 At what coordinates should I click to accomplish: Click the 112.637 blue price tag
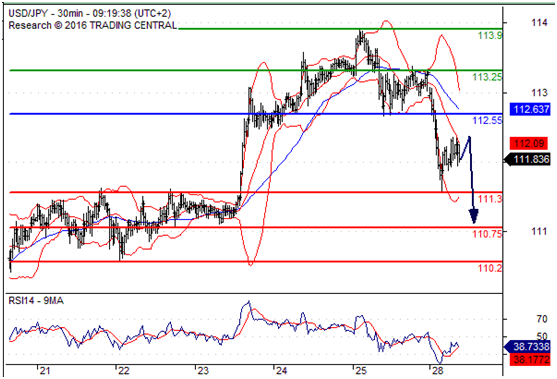click(530, 109)
